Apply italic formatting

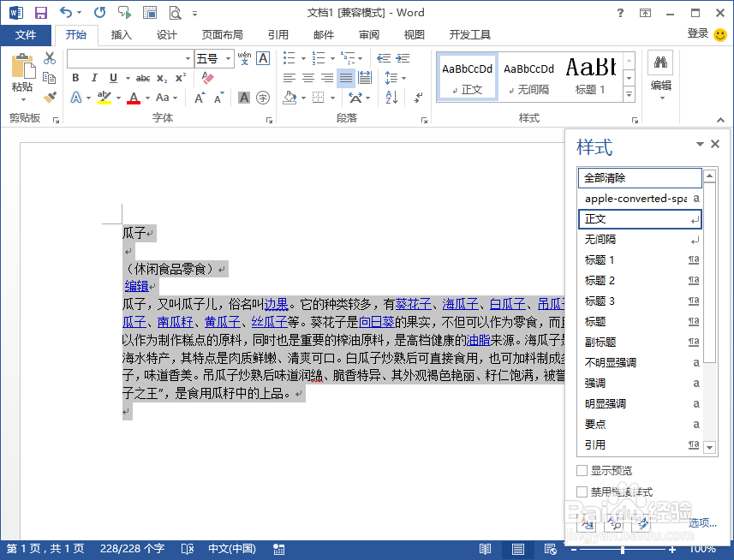94,78
